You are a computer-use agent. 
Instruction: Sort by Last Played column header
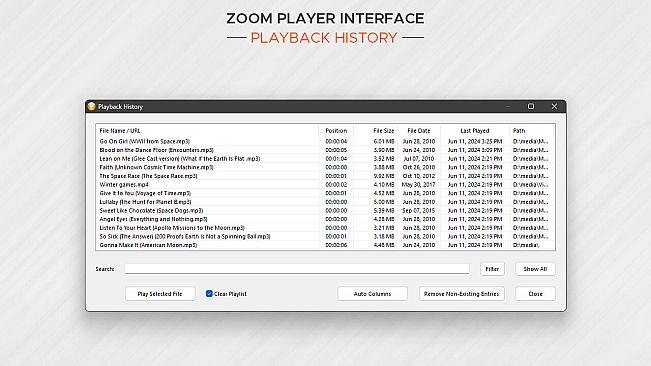475,131
